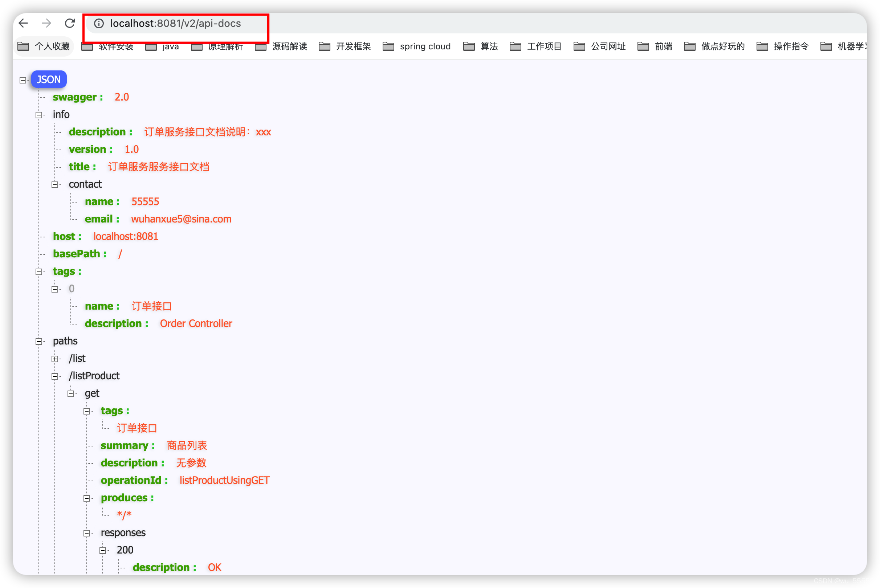The width and height of the screenshot is (880, 588).
Task: Collapse the produces node
Action: click(x=87, y=498)
